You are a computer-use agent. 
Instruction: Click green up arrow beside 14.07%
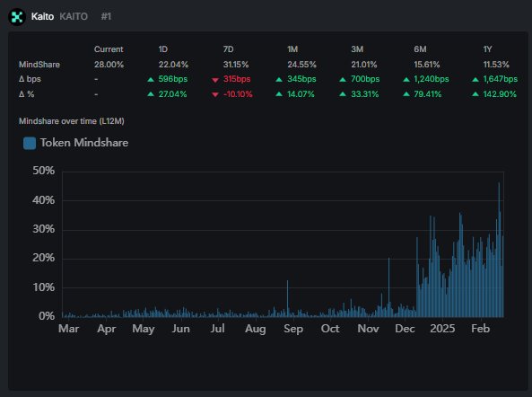pos(279,94)
